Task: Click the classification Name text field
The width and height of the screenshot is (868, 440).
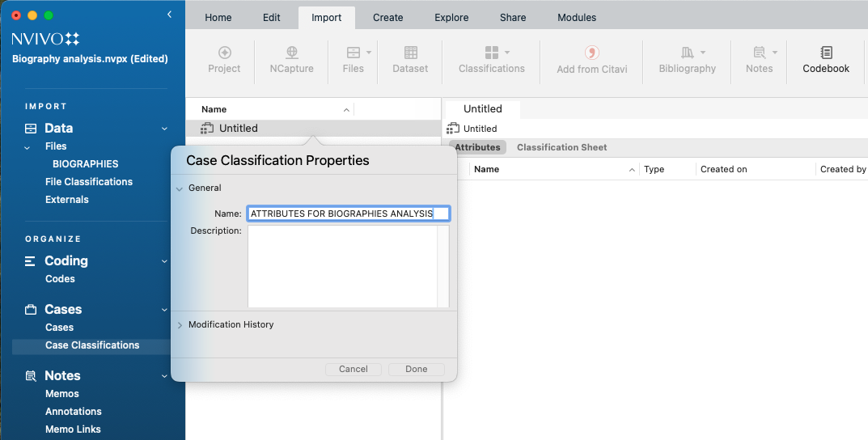Action: click(348, 214)
